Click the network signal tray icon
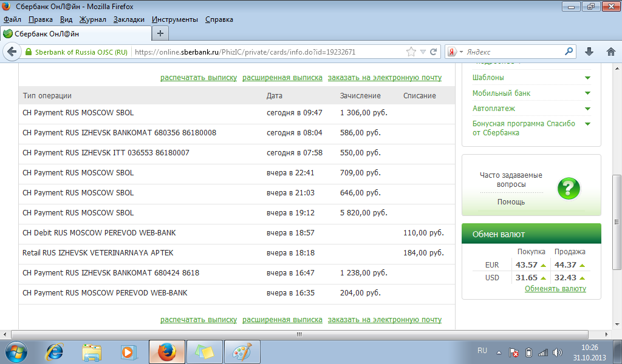The height and width of the screenshot is (364, 622). pyautogui.click(x=542, y=352)
